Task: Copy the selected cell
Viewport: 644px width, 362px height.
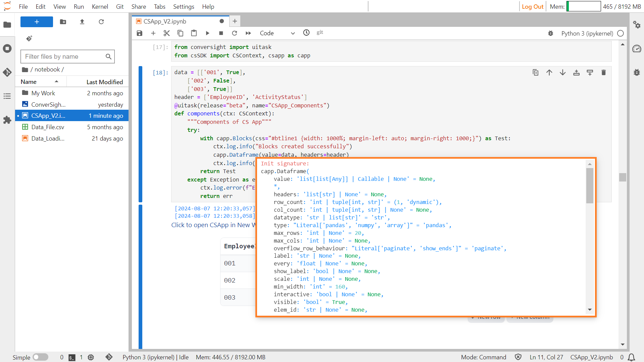Action: [x=180, y=33]
